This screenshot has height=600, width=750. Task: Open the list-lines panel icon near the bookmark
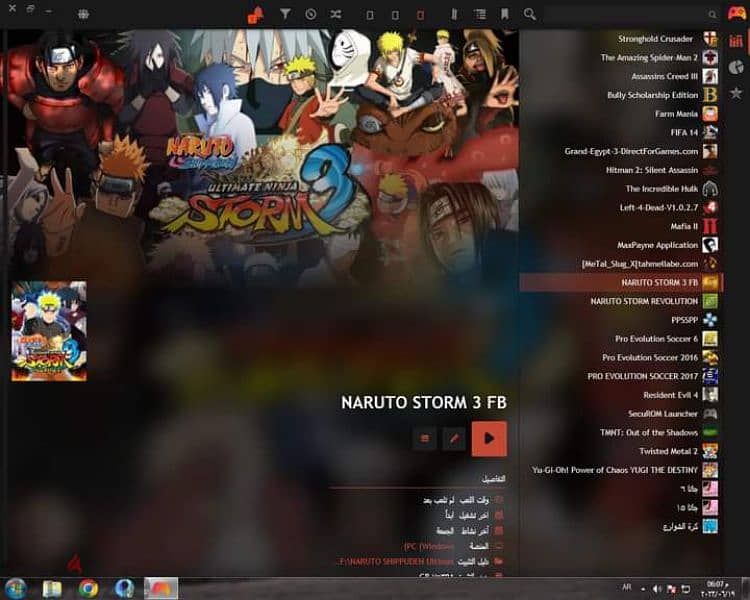pos(480,14)
